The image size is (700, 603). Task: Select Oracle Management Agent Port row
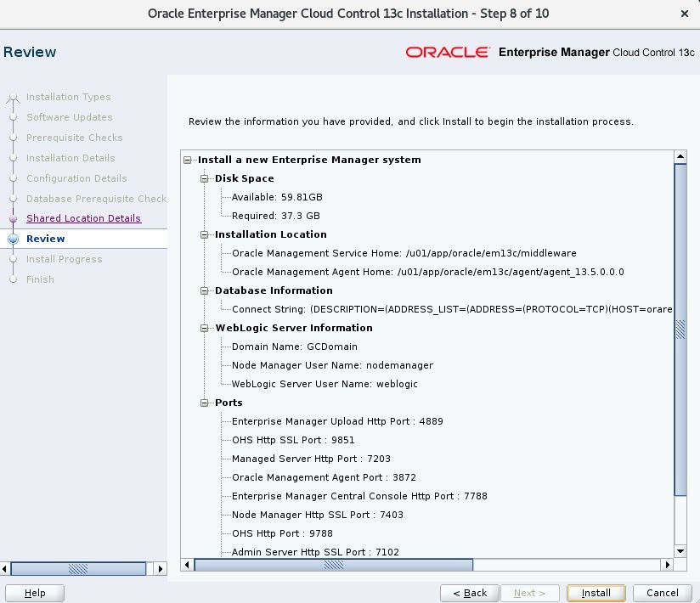(x=324, y=478)
